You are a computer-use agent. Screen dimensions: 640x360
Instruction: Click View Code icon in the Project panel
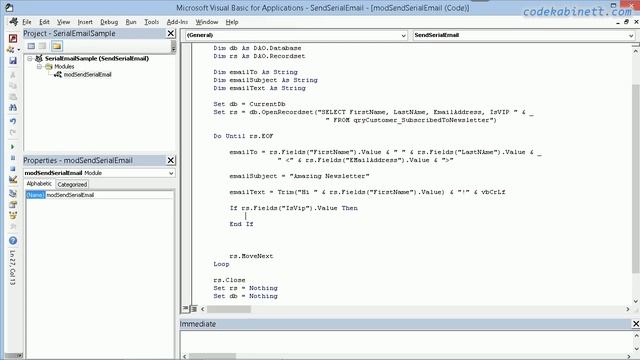(x=31, y=46)
